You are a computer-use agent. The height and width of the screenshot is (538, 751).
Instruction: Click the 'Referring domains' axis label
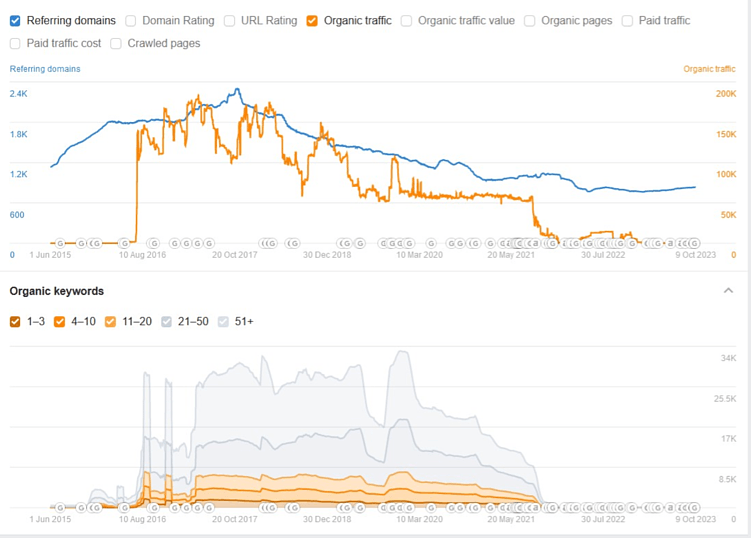click(x=45, y=69)
